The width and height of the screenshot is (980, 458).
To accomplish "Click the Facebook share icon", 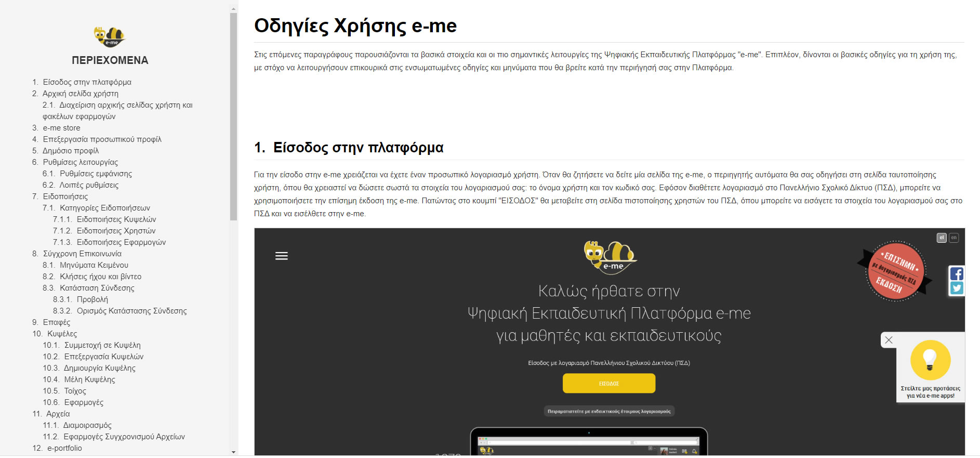I will 956,273.
